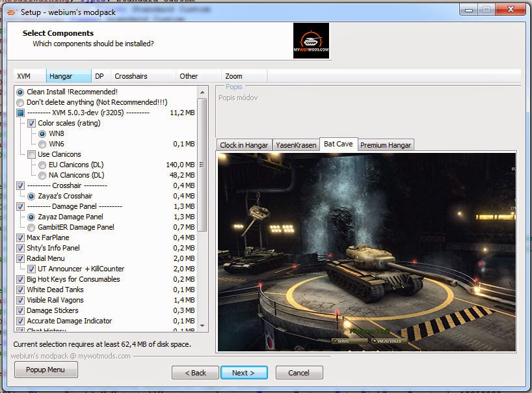
Task: Uncheck Shty's Info Panel
Action: point(20,248)
